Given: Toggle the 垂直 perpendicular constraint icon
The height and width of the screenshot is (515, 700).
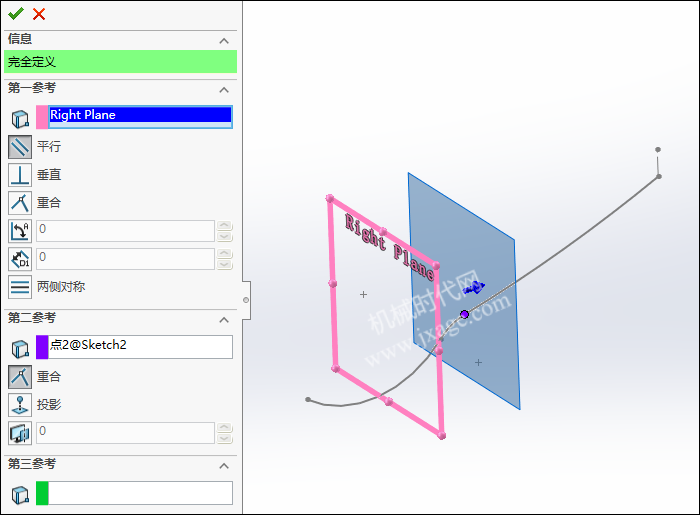Looking at the screenshot, I should [x=20, y=175].
